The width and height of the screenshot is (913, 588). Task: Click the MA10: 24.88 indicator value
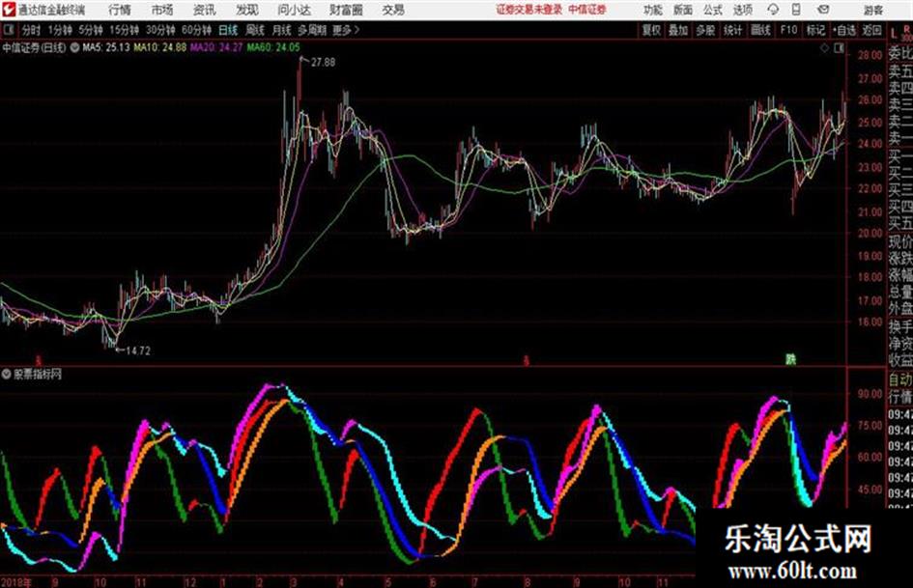[x=160, y=47]
